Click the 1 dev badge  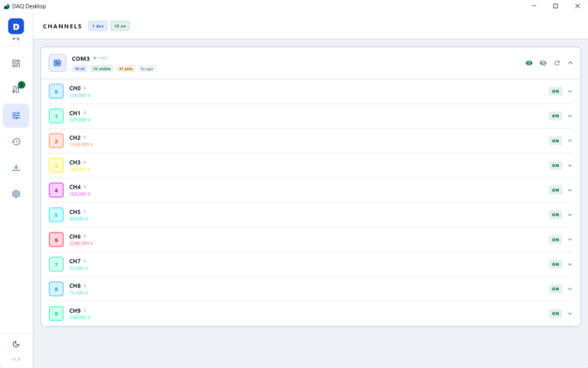98,26
